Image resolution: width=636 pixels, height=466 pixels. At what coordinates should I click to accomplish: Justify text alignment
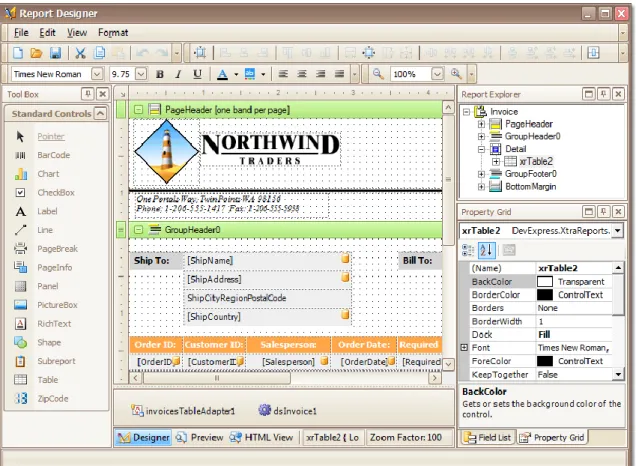click(339, 74)
